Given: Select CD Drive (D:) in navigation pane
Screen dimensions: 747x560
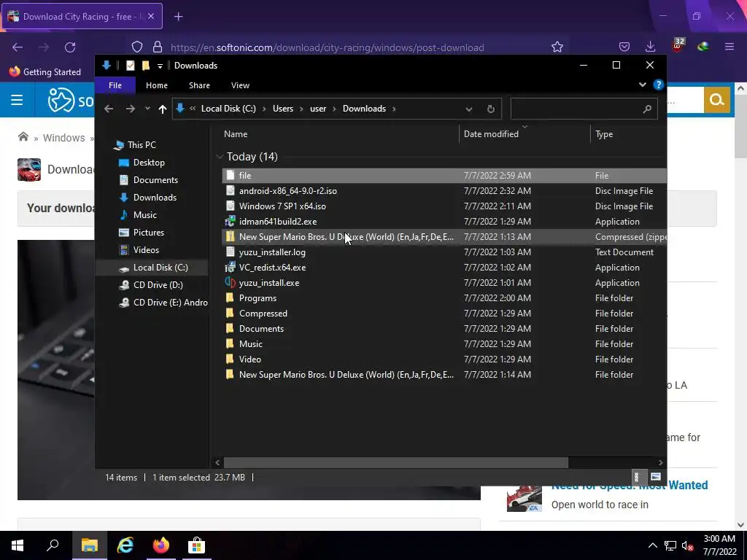Looking at the screenshot, I should [158, 285].
